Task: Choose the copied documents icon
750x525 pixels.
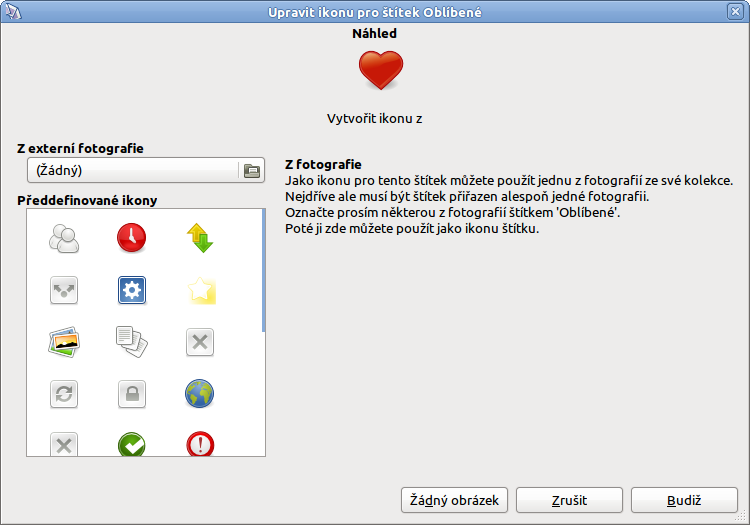Action: click(x=132, y=341)
